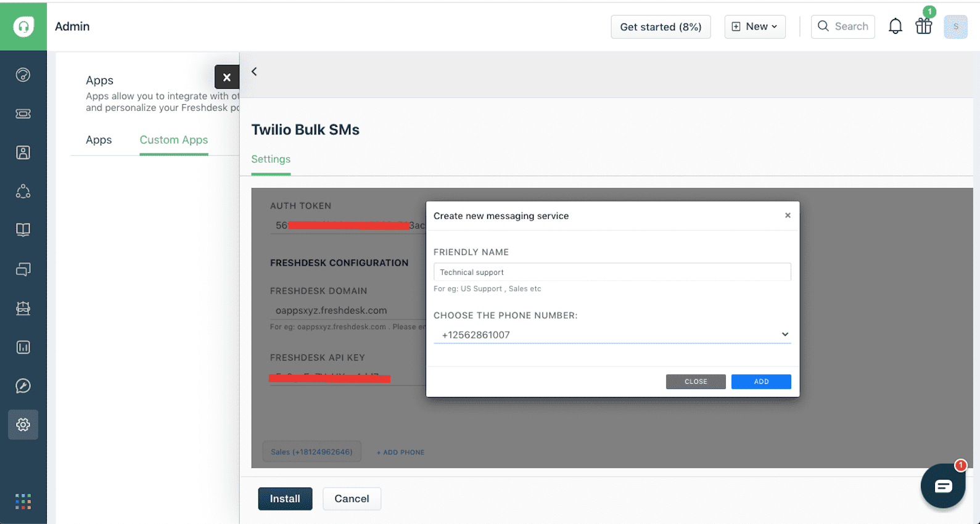Screen dimensions: 980x524
Task: Open the Admin gear icon in sidebar
Action: pos(23,425)
